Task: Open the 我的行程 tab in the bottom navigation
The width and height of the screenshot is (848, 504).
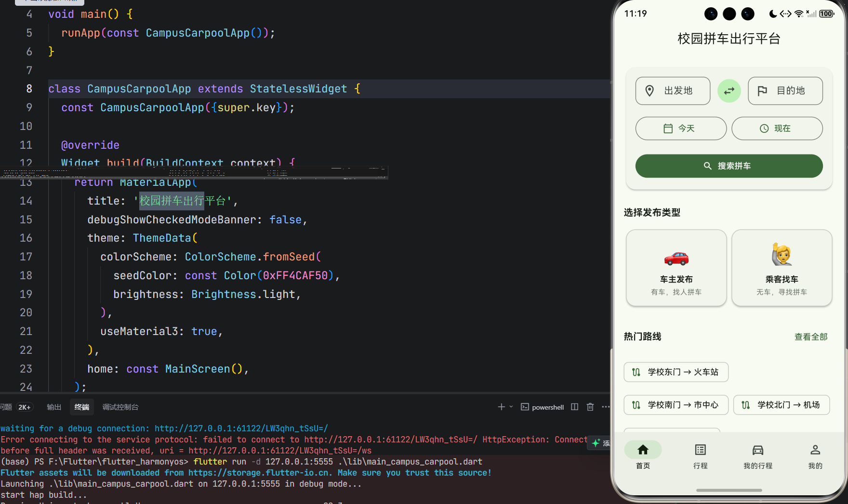Action: (758, 456)
